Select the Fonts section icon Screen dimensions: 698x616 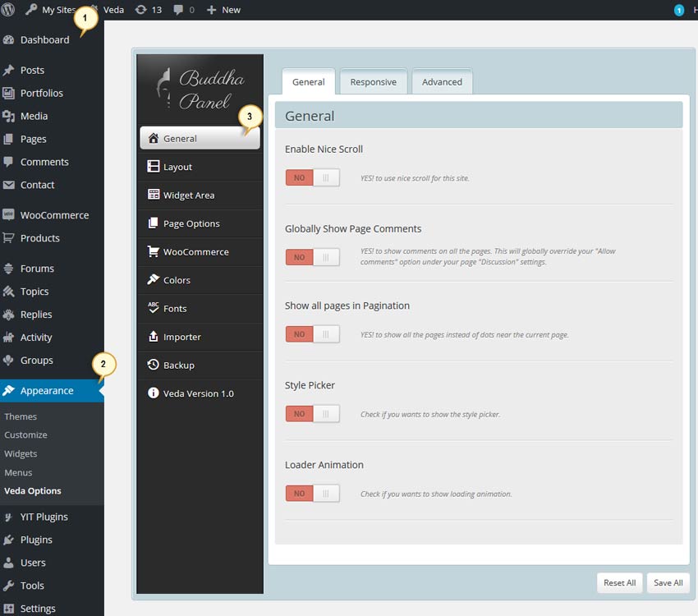[154, 308]
